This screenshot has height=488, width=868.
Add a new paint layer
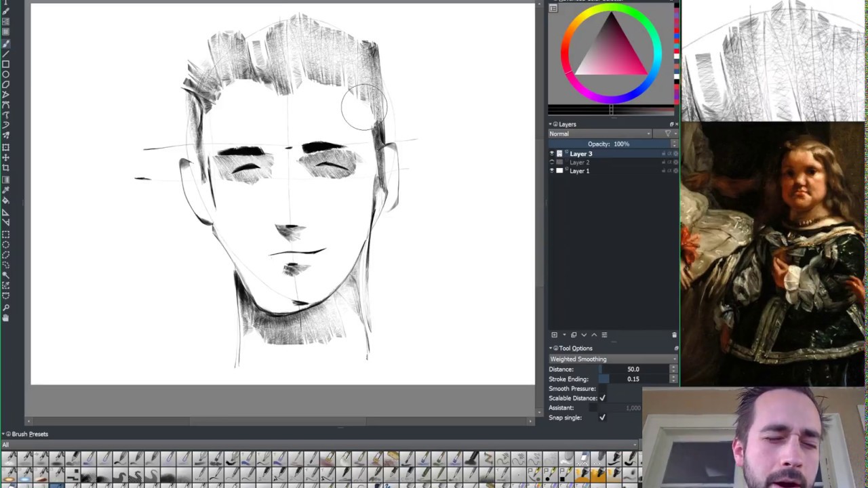554,335
